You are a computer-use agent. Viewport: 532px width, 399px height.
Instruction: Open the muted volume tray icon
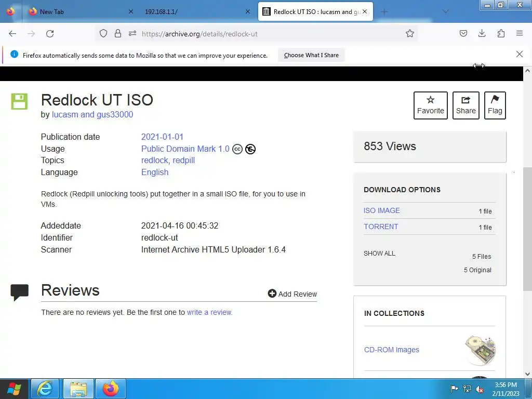coord(480,389)
